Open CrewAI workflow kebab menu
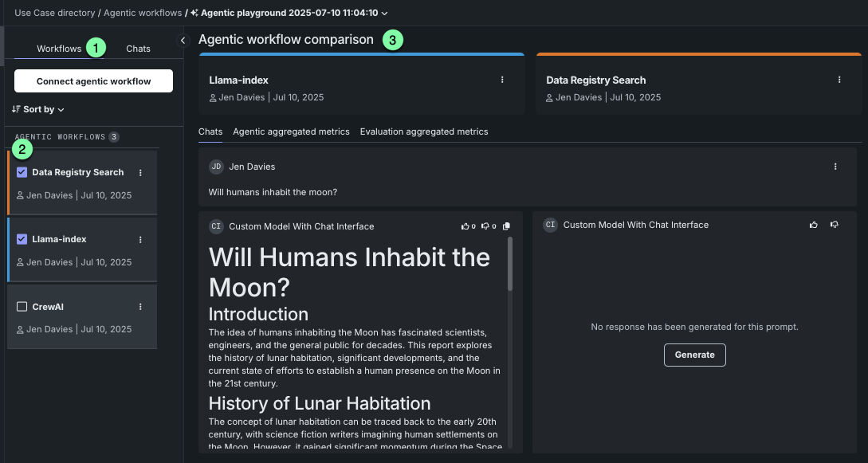Image resolution: width=868 pixels, height=463 pixels. [141, 307]
